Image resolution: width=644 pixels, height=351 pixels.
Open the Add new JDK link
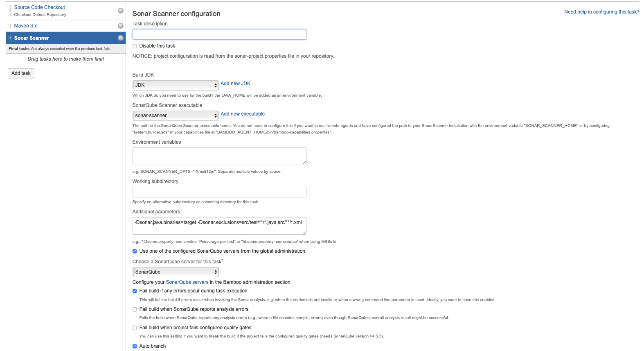[x=235, y=84]
